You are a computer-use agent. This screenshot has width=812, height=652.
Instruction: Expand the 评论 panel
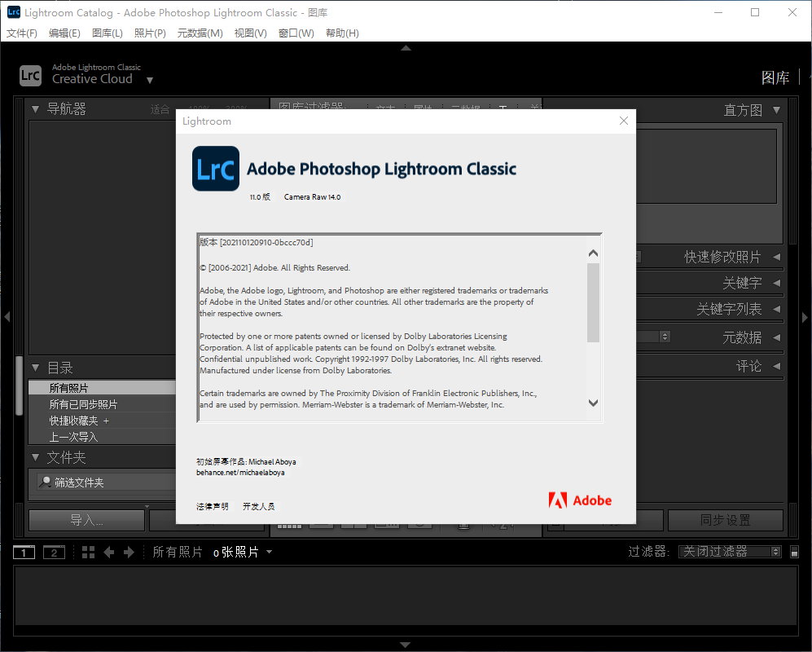pyautogui.click(x=776, y=366)
